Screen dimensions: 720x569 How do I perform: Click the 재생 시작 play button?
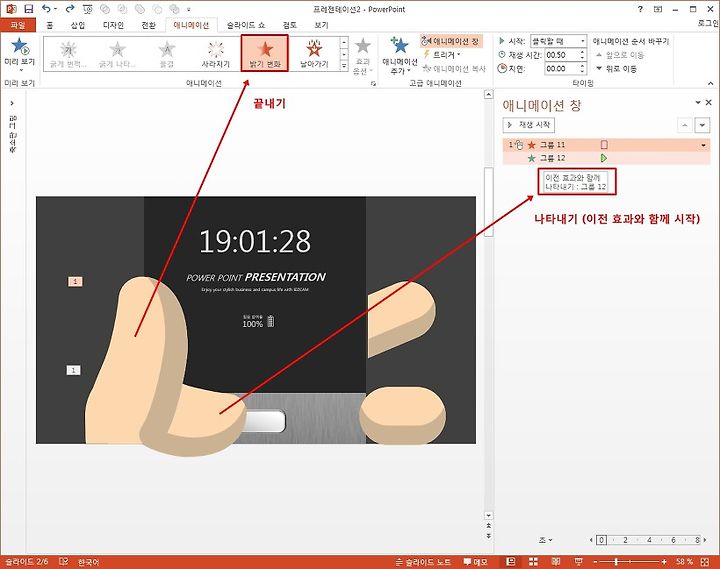point(529,125)
